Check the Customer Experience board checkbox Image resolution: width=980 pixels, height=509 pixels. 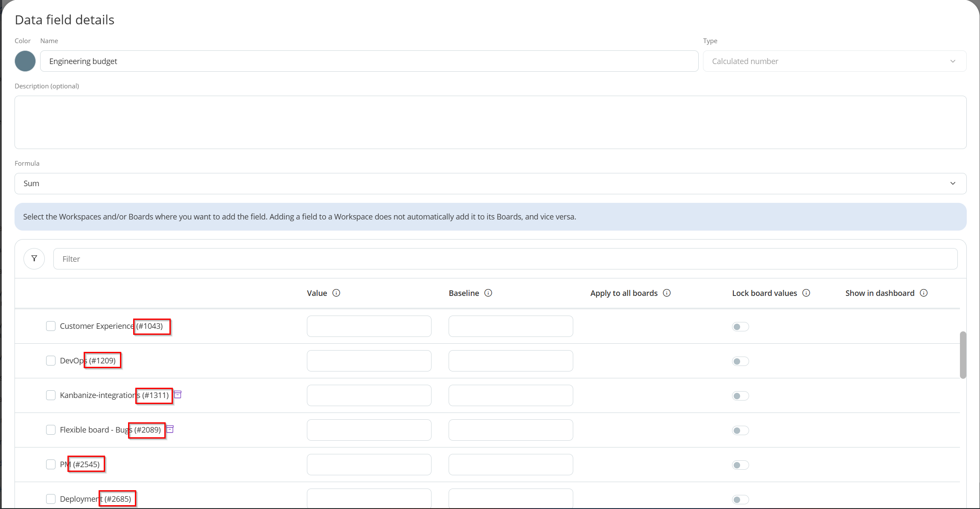point(51,326)
